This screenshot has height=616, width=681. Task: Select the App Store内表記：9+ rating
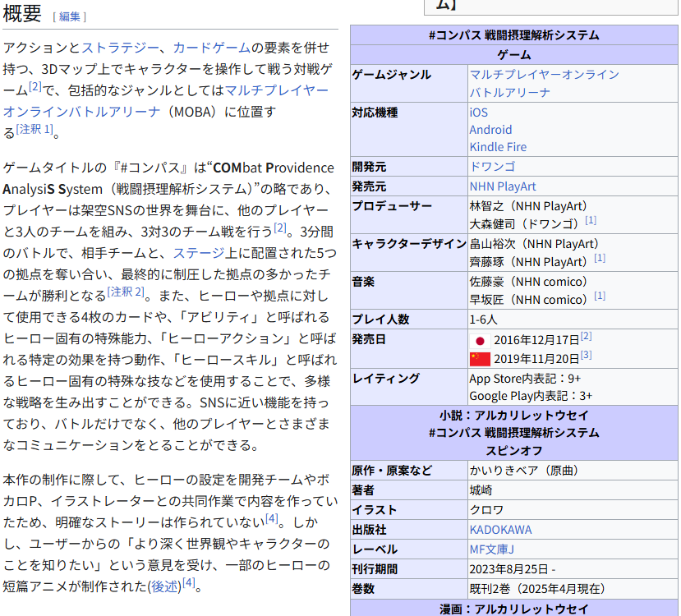pyautogui.click(x=525, y=378)
